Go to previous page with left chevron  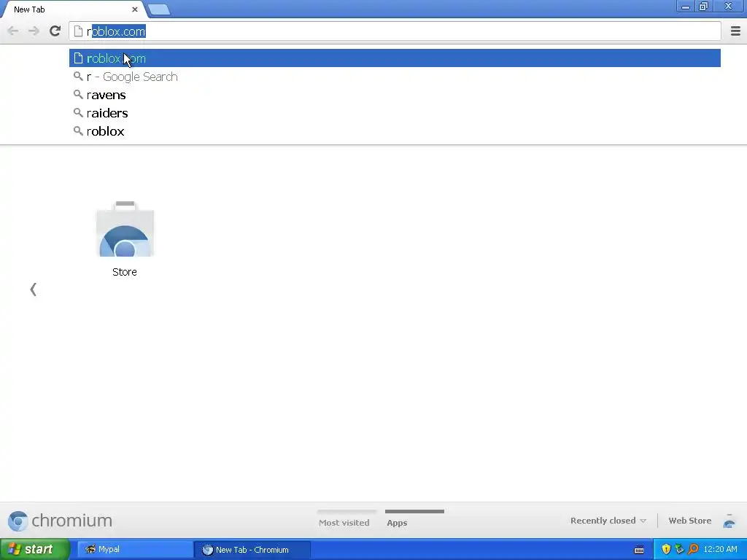tap(33, 289)
